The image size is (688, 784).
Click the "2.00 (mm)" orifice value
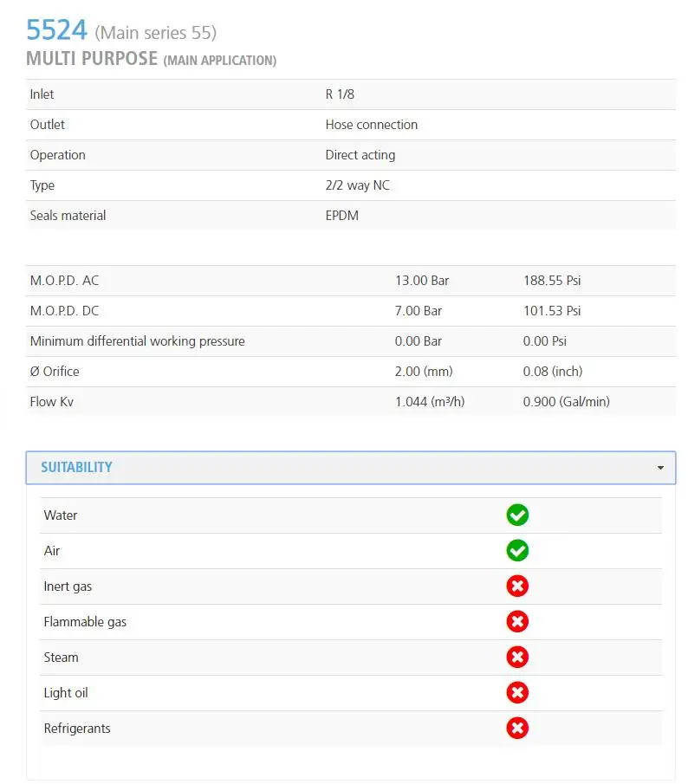[424, 372]
